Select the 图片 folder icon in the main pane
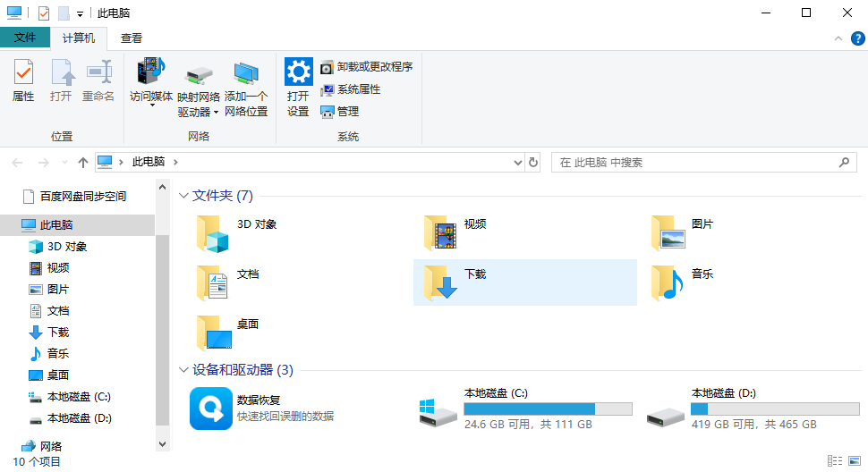The image size is (868, 472). point(668,232)
